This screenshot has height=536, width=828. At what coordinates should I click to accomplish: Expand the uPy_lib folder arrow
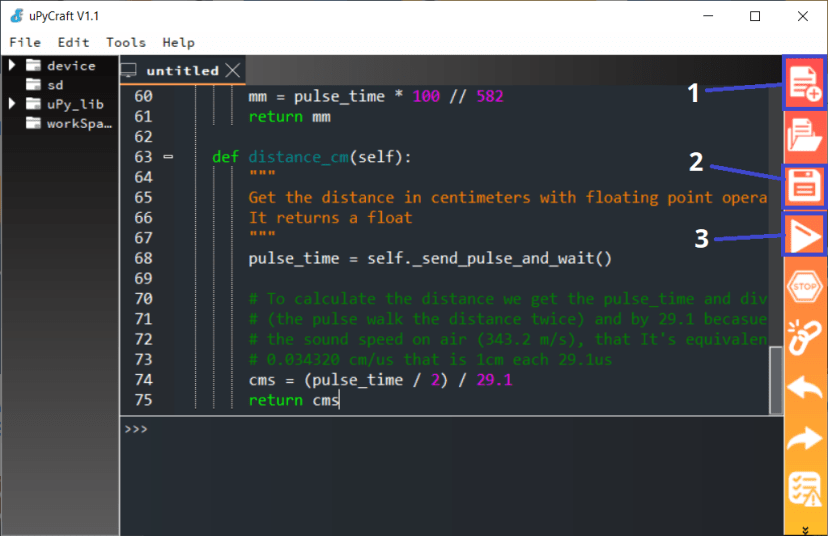pyautogui.click(x=12, y=104)
